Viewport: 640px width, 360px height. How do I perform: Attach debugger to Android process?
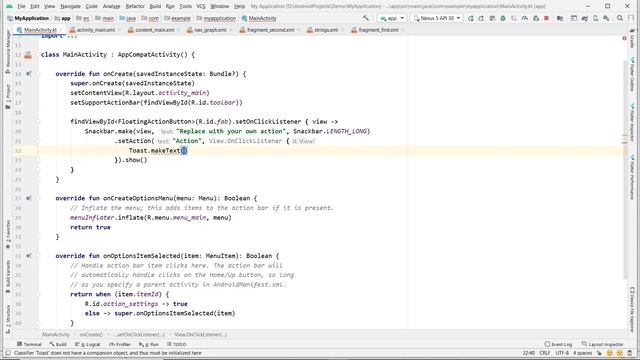point(536,18)
